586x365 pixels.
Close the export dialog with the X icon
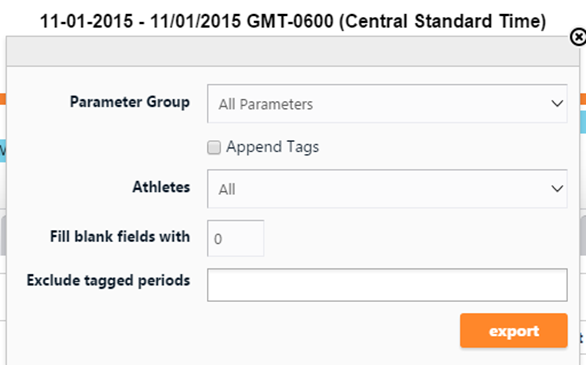pos(578,37)
